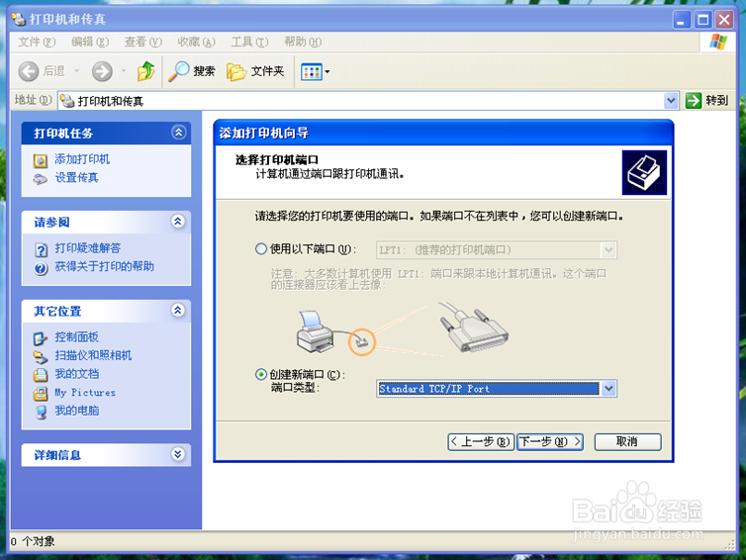Open the My Documents (我的文档) link
The image size is (746, 560).
[77, 374]
